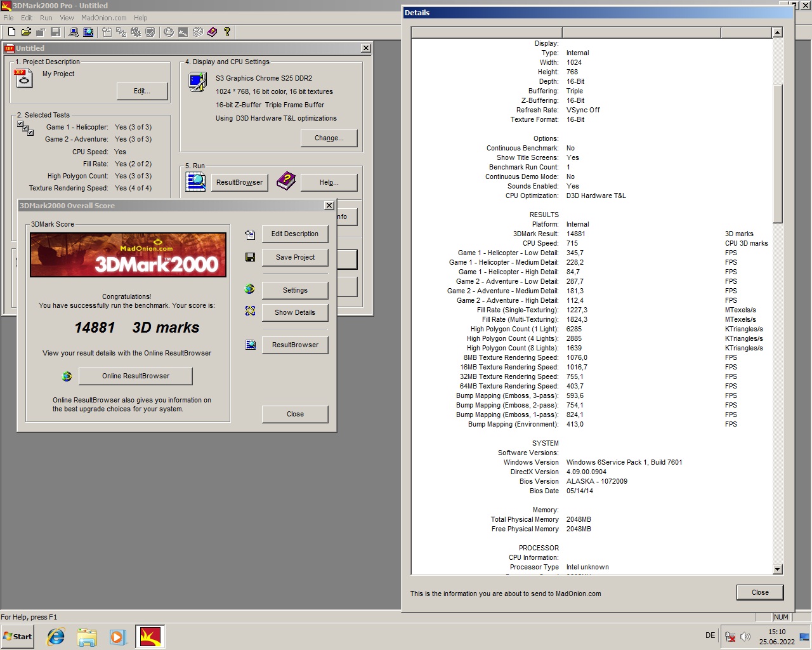Click the Online ResultBrowser button
The height and width of the screenshot is (650, 812).
(136, 376)
